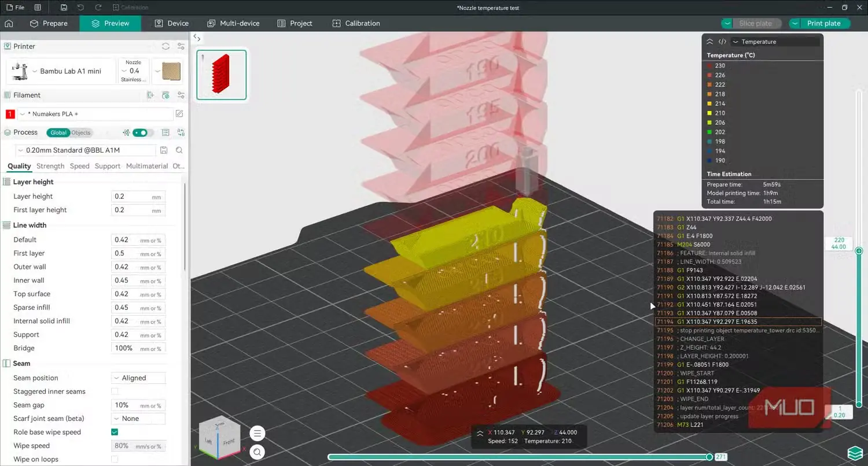This screenshot has width=868, height=466.
Task: Search process settings with magnifier icon
Action: coord(179,150)
